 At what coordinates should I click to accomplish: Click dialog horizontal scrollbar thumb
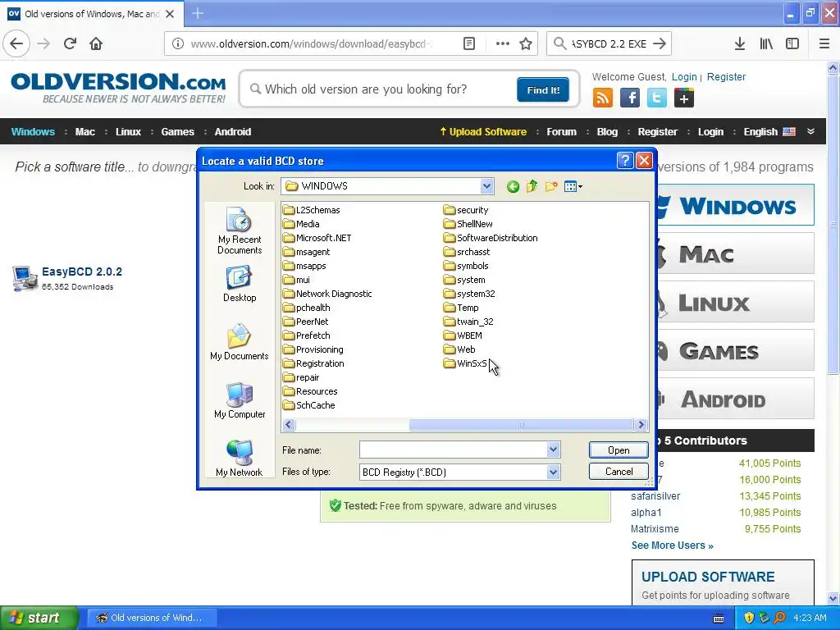tap(521, 425)
